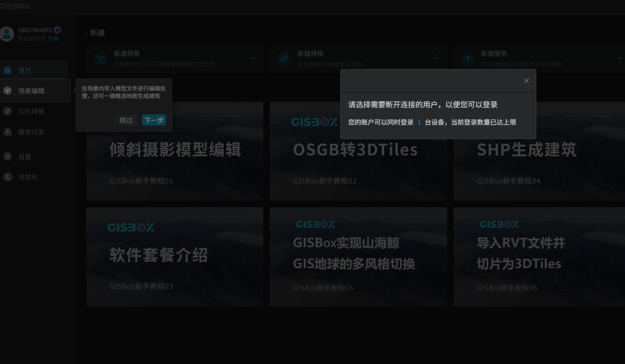Click the service distribution sidebar icon
625x364 pixels.
click(x=7, y=132)
